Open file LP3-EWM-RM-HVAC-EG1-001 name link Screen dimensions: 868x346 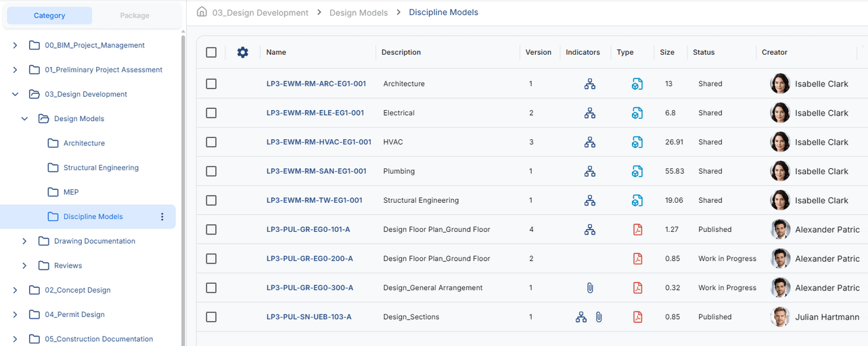click(x=319, y=142)
